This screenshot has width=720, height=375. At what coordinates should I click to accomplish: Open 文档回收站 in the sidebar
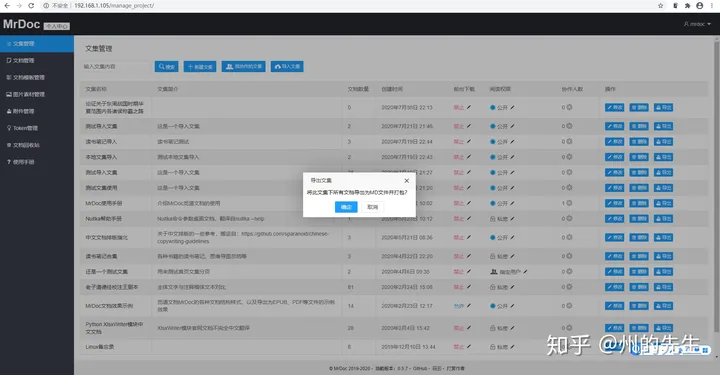[x=37, y=145]
